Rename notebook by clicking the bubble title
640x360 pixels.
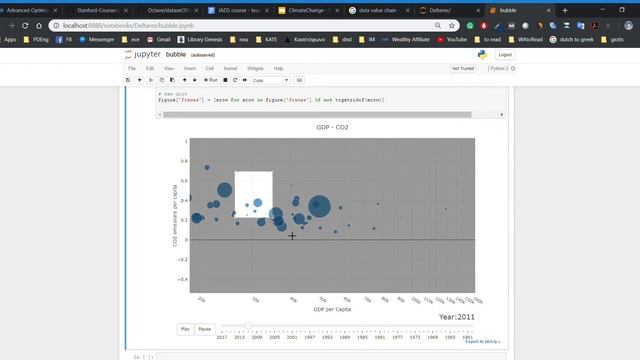pos(176,55)
